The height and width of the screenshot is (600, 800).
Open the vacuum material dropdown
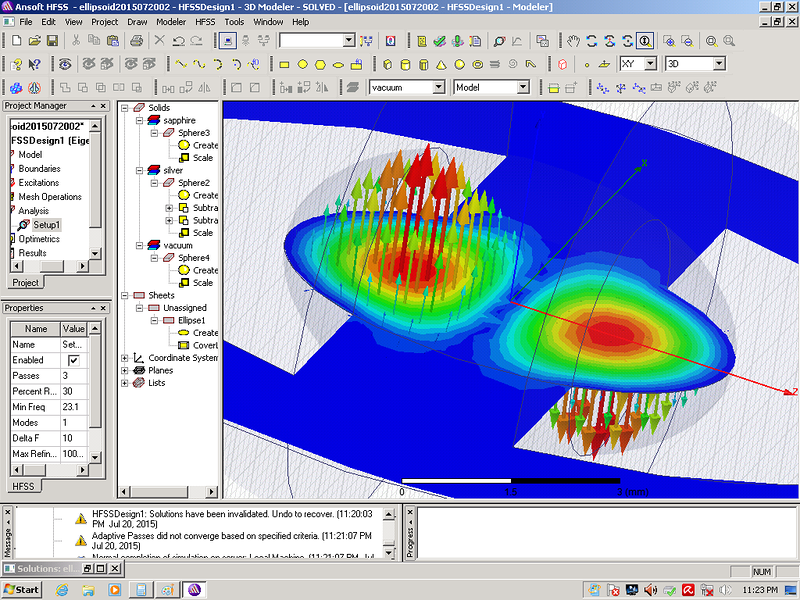point(437,88)
